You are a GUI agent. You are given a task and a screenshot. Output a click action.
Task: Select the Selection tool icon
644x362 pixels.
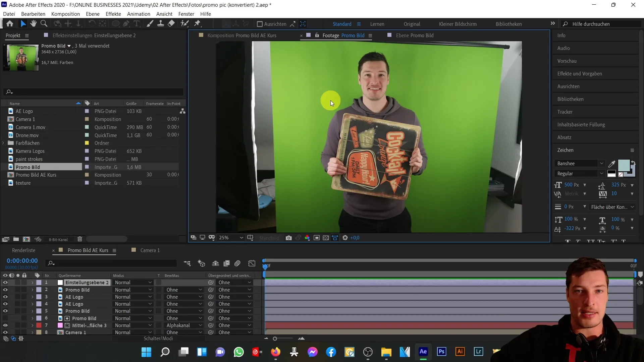point(23,23)
